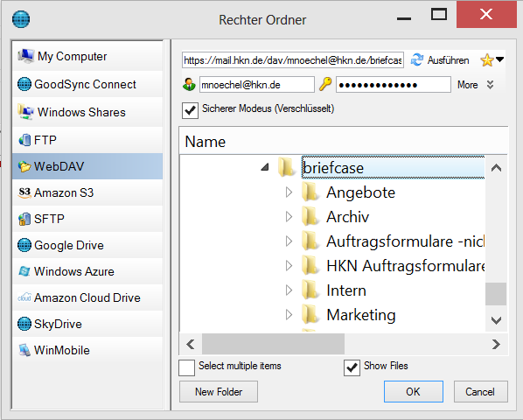Expand the Intern folder node
The width and height of the screenshot is (523, 420).
point(289,290)
